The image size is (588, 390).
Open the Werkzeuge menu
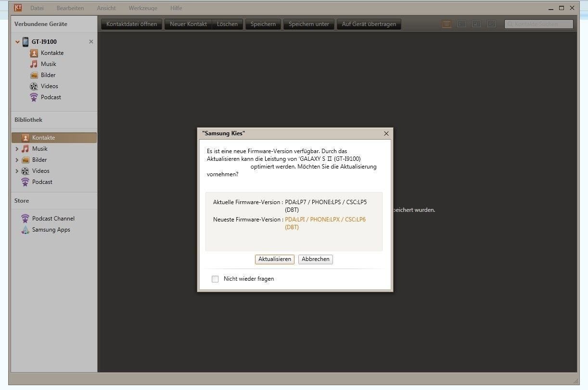143,8
